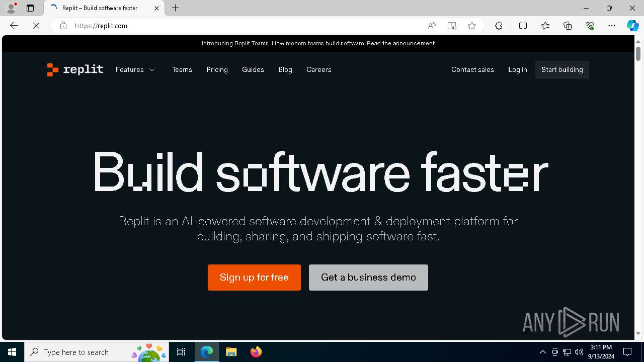Click the page vertical scrollbar thumb
This screenshot has height=362, width=644.
click(638, 53)
